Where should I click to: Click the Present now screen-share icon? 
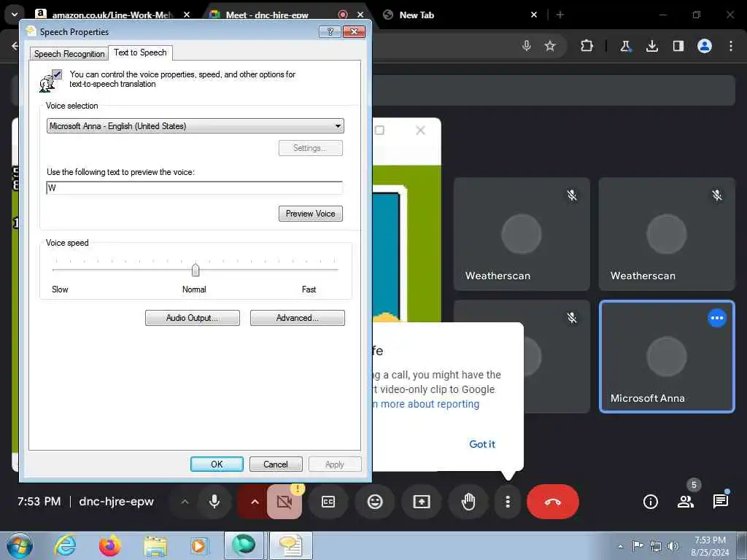click(422, 502)
